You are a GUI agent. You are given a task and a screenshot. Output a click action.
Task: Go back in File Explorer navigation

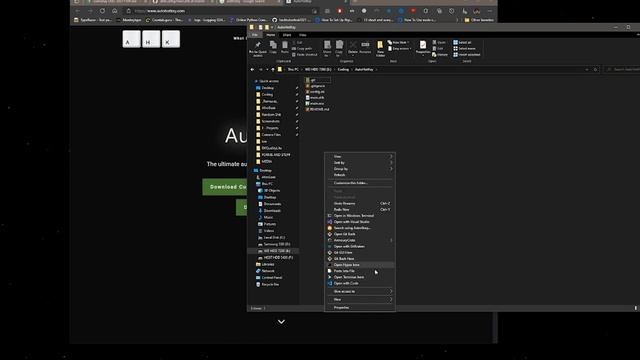252,70
